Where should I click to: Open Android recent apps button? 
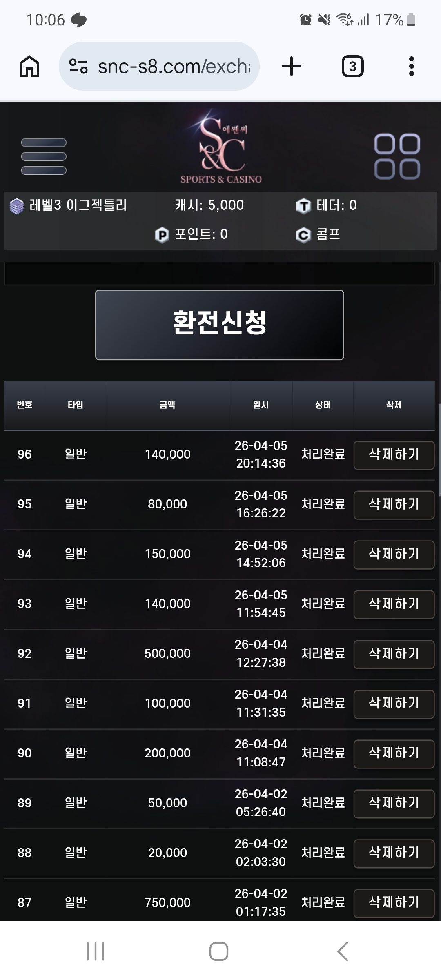(x=96, y=951)
